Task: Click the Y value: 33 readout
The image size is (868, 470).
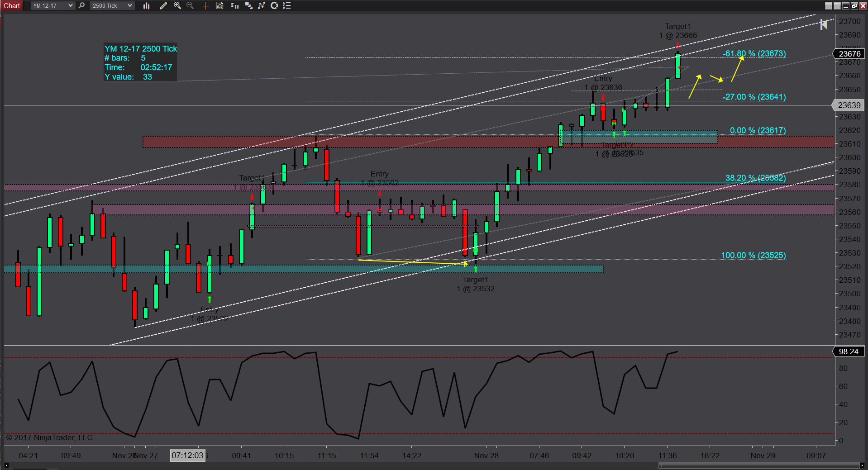Action: (x=129, y=77)
